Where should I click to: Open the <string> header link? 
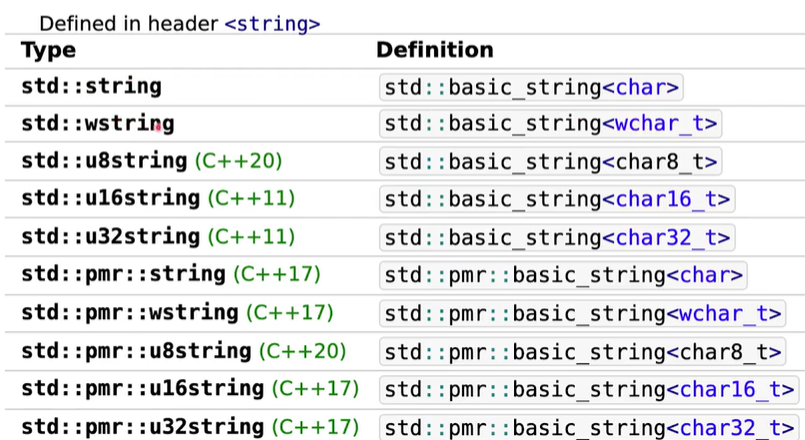[272, 21]
